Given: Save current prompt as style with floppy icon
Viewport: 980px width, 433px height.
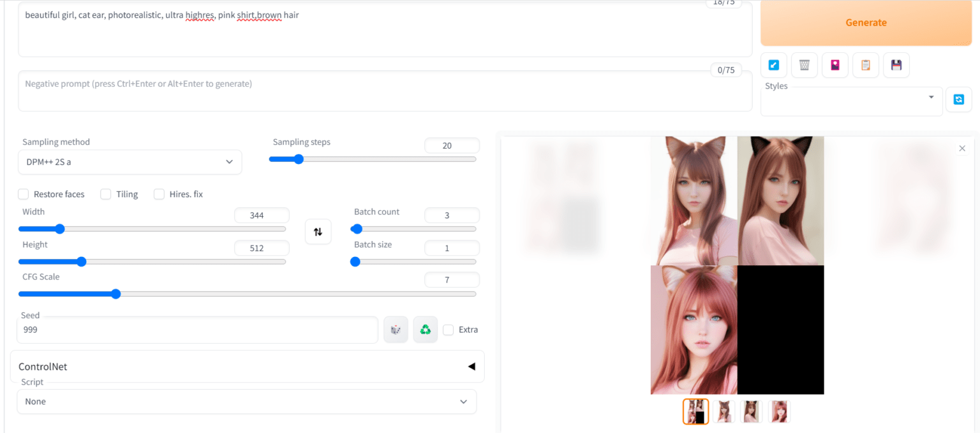Looking at the screenshot, I should 896,64.
